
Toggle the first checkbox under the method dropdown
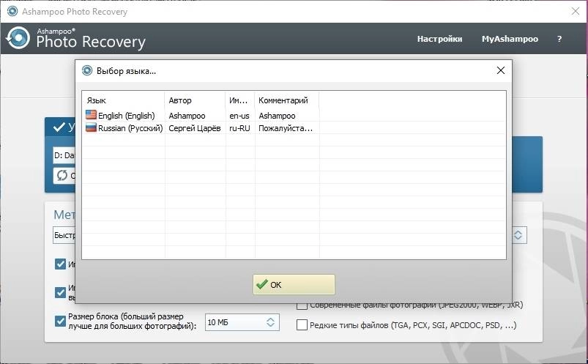60,264
